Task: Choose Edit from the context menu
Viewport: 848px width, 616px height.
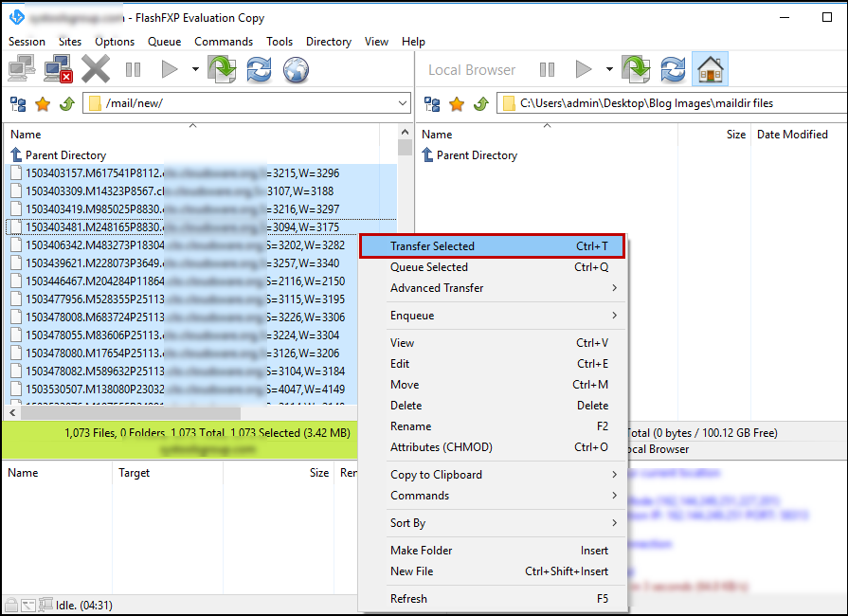Action: [492, 363]
